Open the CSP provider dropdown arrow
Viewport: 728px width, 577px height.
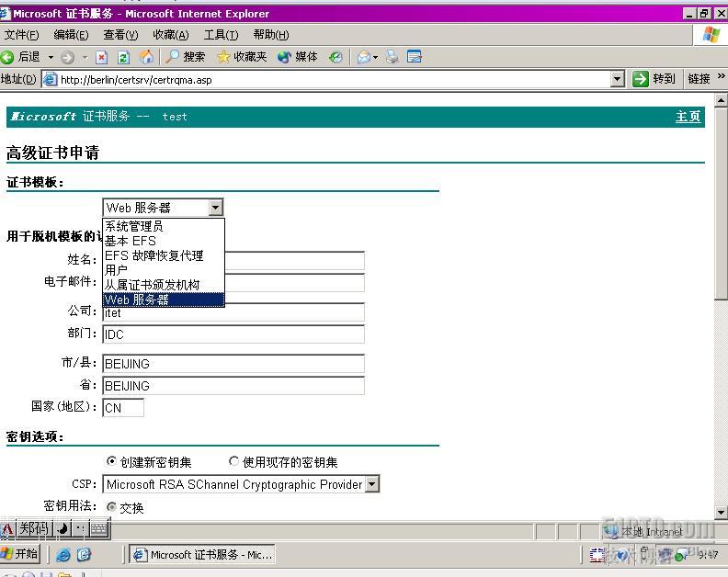pyautogui.click(x=371, y=484)
